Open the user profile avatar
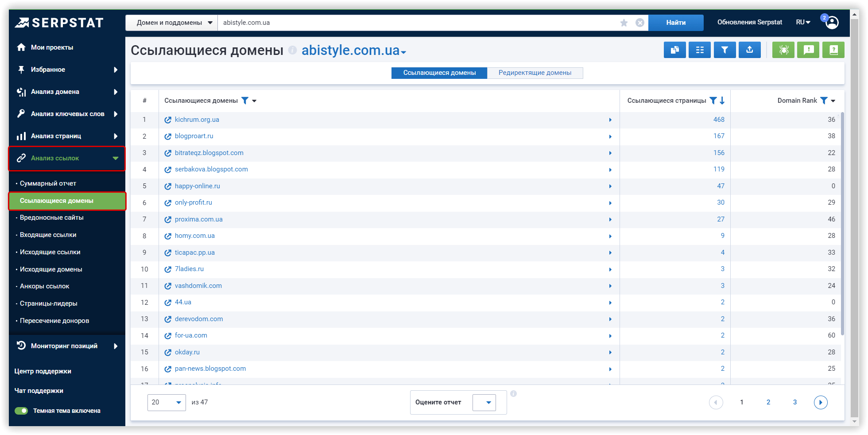This screenshot has width=868, height=435. click(x=832, y=23)
